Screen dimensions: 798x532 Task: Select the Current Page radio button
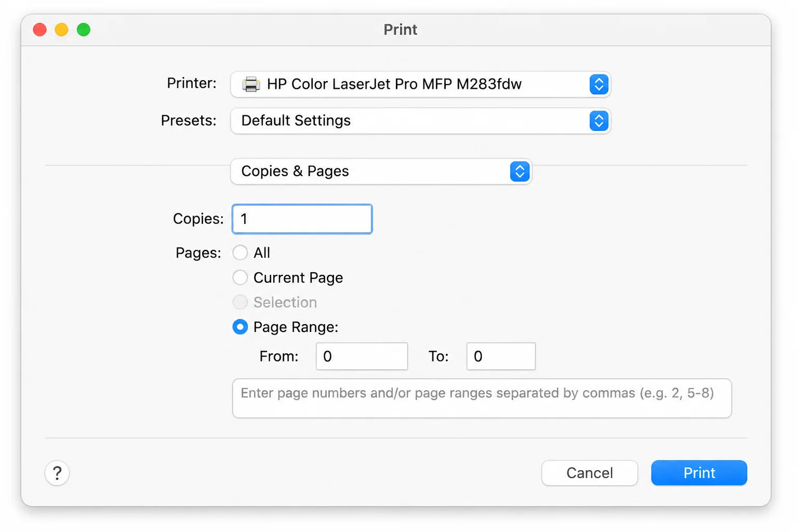[240, 277]
